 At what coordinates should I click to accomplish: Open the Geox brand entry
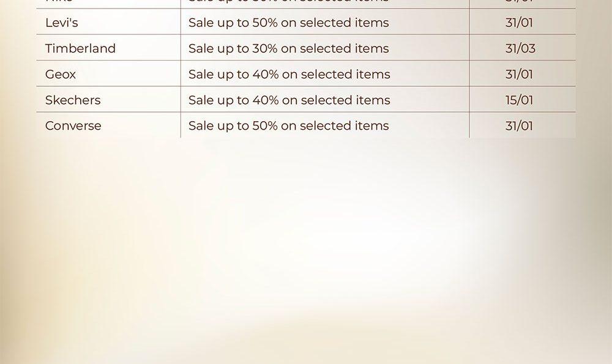click(x=61, y=75)
